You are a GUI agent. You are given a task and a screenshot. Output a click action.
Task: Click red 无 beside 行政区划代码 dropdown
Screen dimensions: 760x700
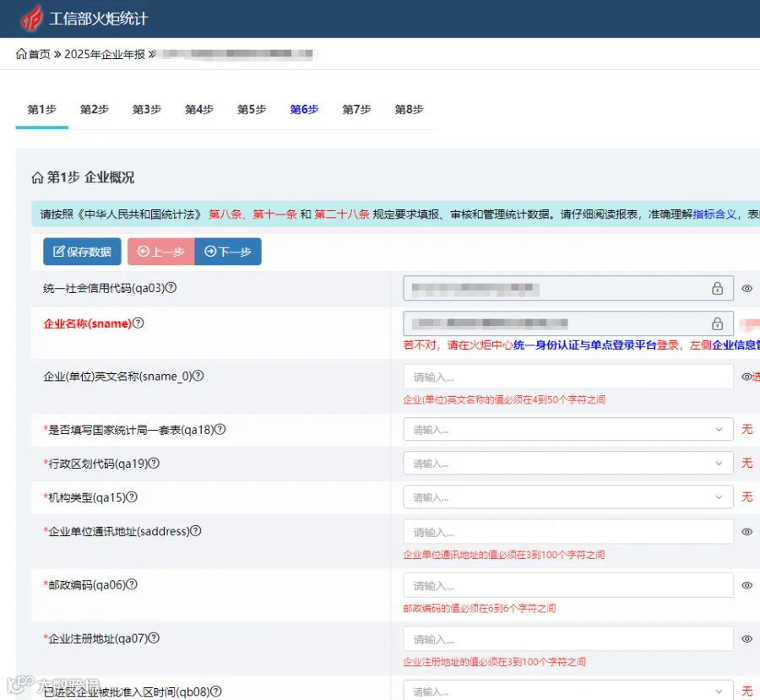[x=747, y=463]
